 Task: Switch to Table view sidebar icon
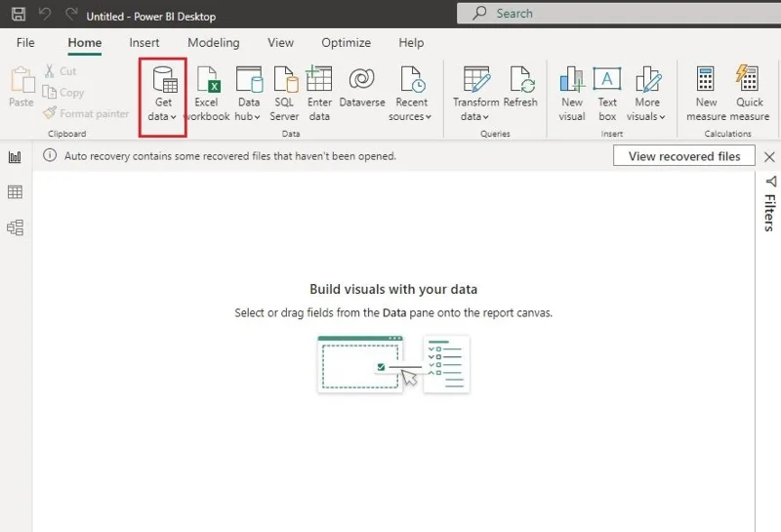tap(15, 192)
